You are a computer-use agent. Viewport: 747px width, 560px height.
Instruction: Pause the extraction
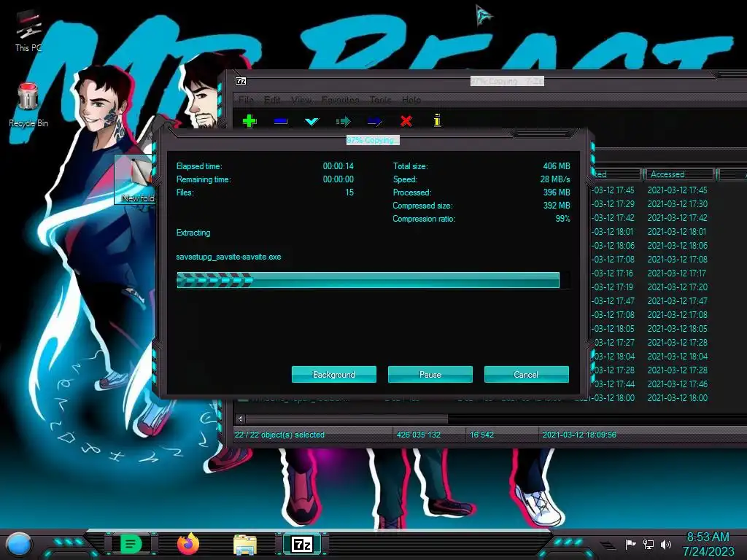click(430, 374)
